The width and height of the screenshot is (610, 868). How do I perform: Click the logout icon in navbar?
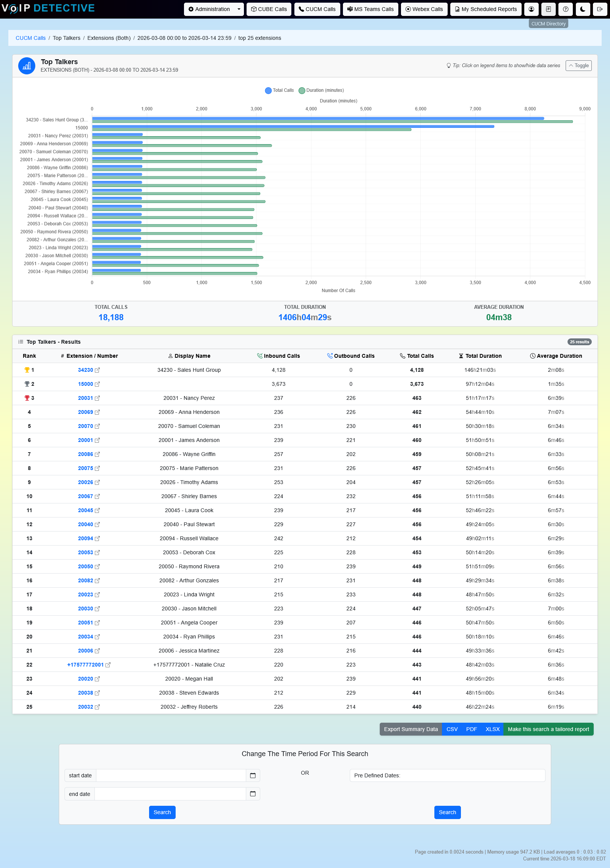tap(600, 9)
